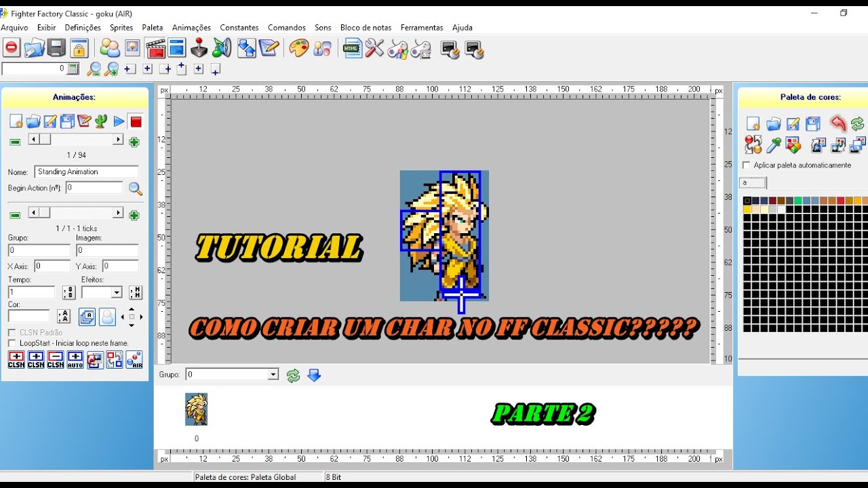Play the animation with blue arrow
Screen dimensions: 868x488
point(119,121)
